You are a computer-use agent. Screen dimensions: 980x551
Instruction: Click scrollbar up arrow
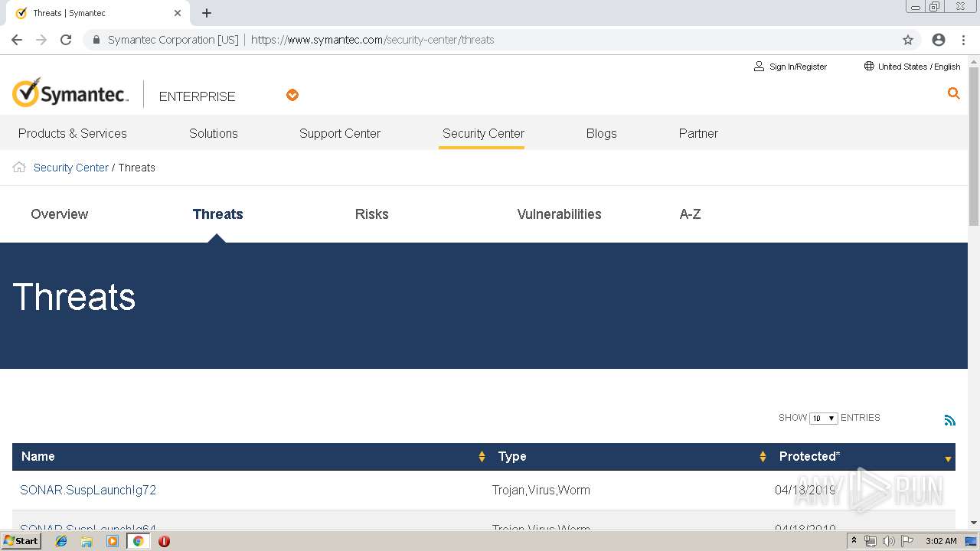point(974,60)
